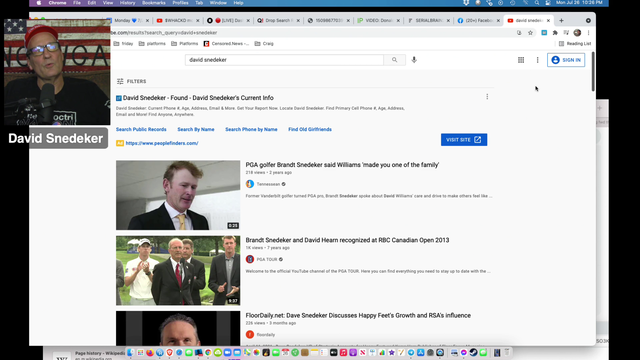Launch Chrome from the Dock

[208, 353]
